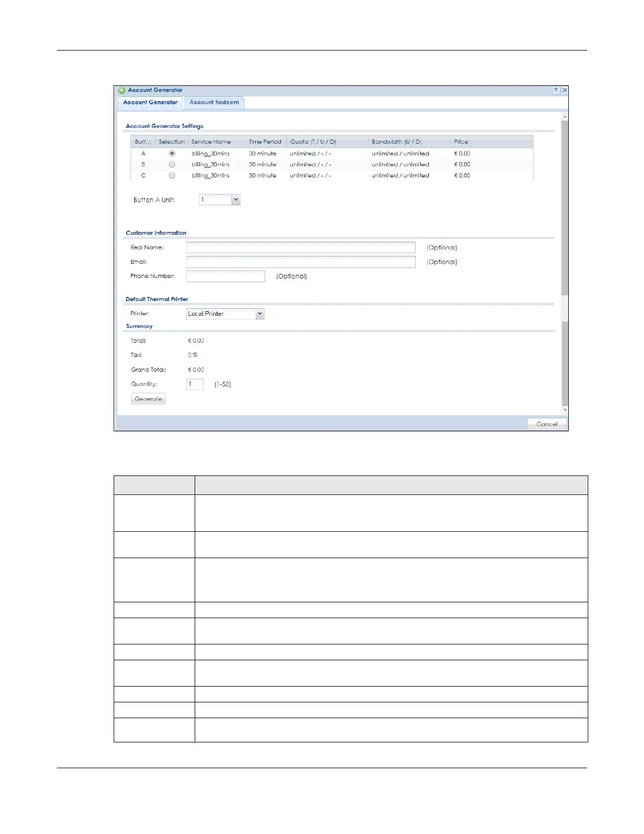Click the Service Name column header
Screen dimensions: 644x834
tap(217, 142)
